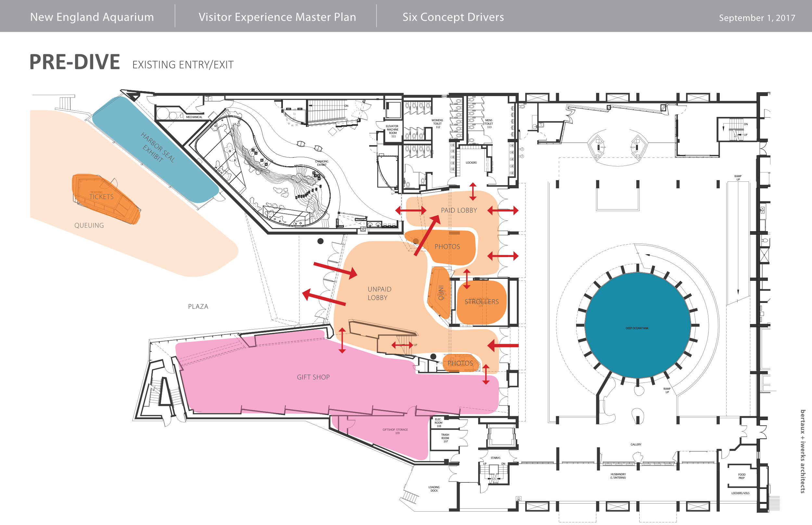
Task: Click the teal Deep Ocean Tank circle
Action: point(637,325)
